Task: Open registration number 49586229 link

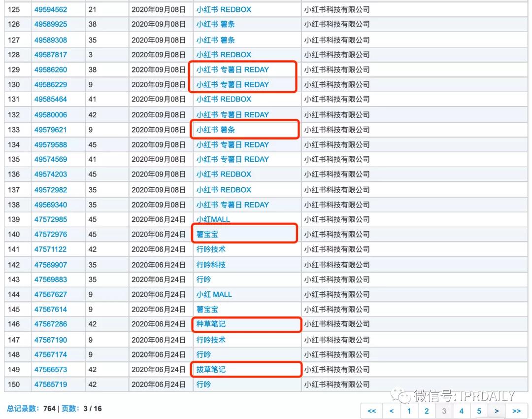Action: pyautogui.click(x=51, y=85)
